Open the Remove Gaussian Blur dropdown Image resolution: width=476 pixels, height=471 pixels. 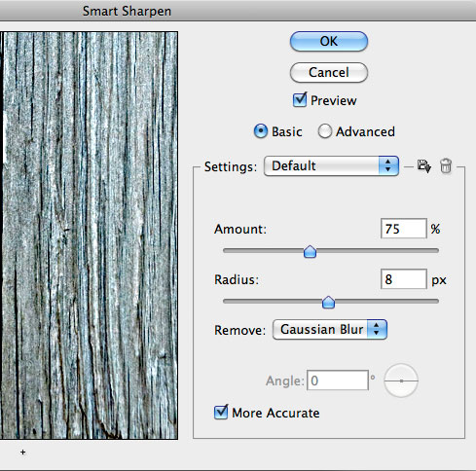[330, 330]
